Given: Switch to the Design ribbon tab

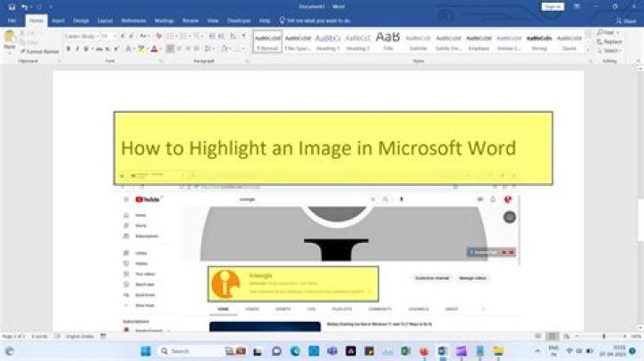Looking at the screenshot, I should point(80,21).
